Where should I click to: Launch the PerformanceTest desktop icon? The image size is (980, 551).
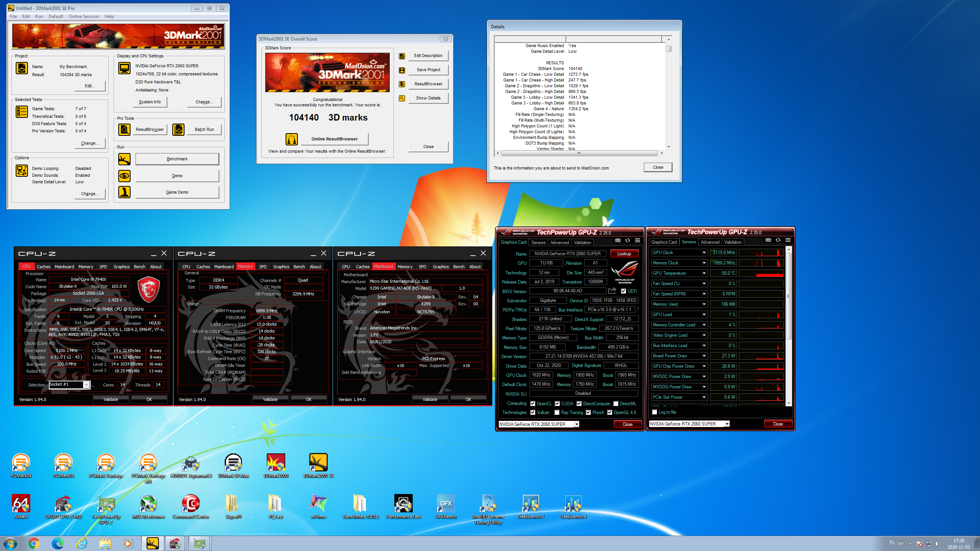pyautogui.click(x=403, y=507)
